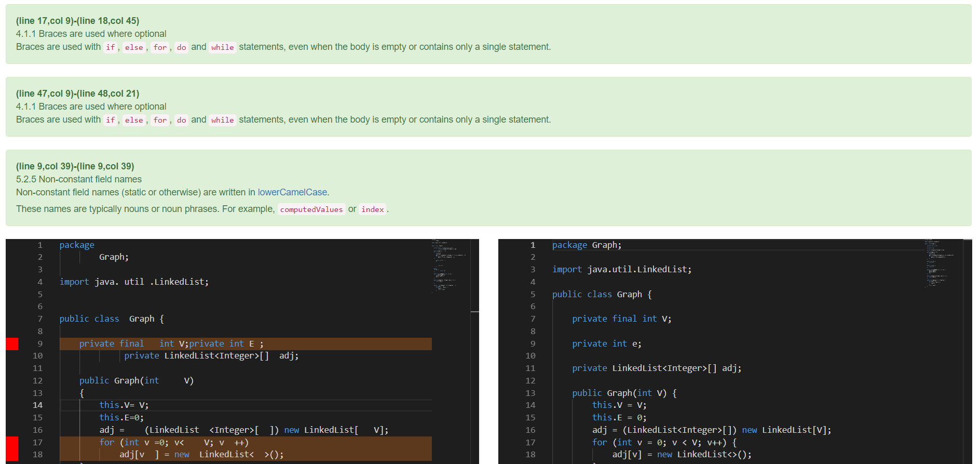
Task: Click the right editor vertical scrollbar
Action: 968,351
